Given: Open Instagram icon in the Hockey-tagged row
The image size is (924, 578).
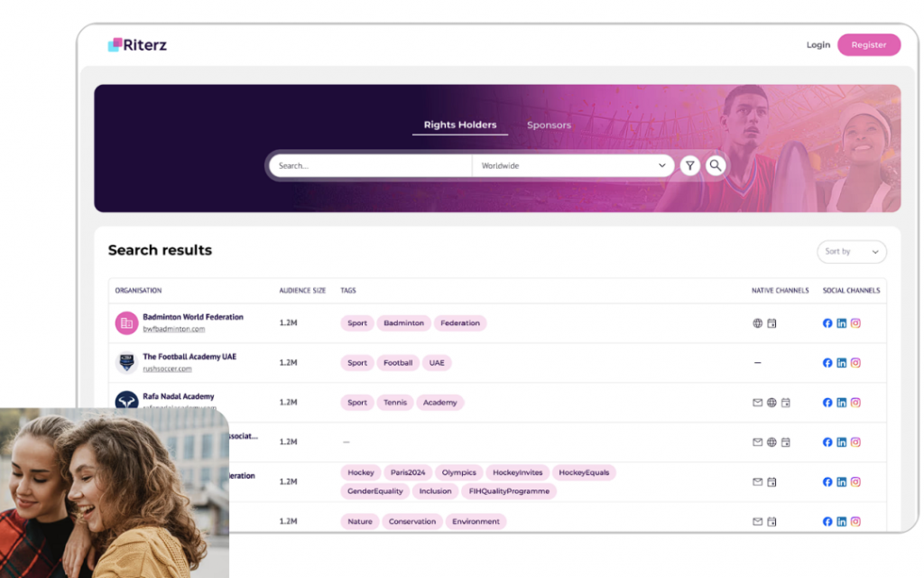Looking at the screenshot, I should 855,482.
